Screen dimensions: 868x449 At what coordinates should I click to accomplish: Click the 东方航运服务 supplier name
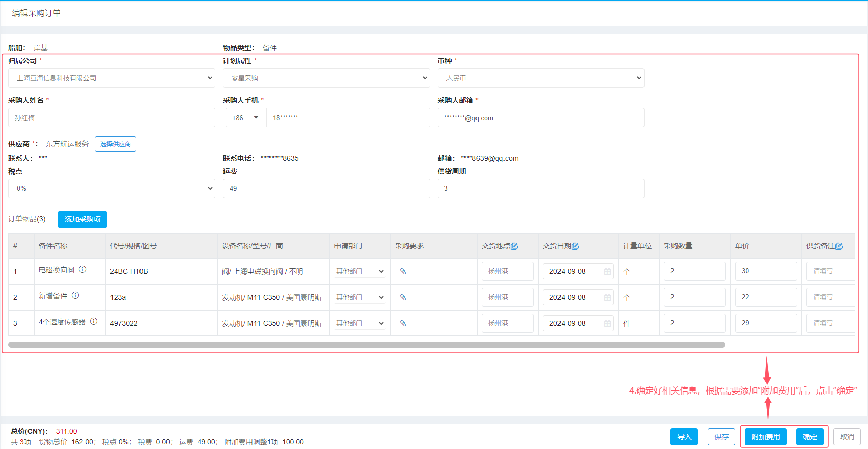67,144
